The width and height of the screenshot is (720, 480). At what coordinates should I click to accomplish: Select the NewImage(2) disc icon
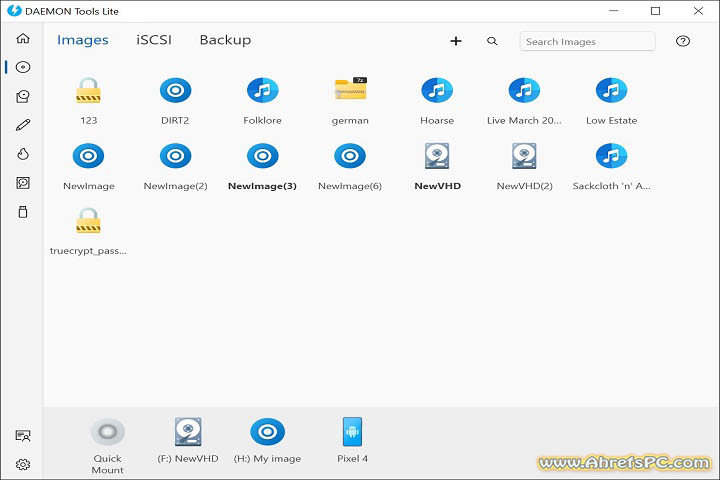pos(175,156)
